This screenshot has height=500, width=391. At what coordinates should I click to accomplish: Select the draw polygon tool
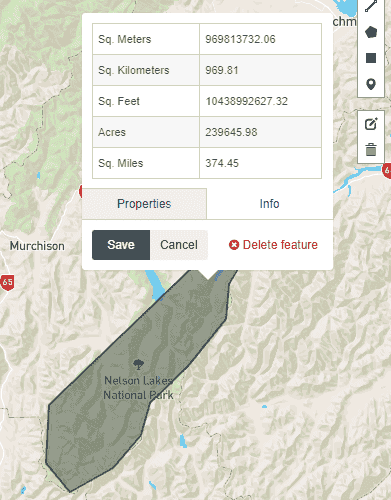pos(371,32)
